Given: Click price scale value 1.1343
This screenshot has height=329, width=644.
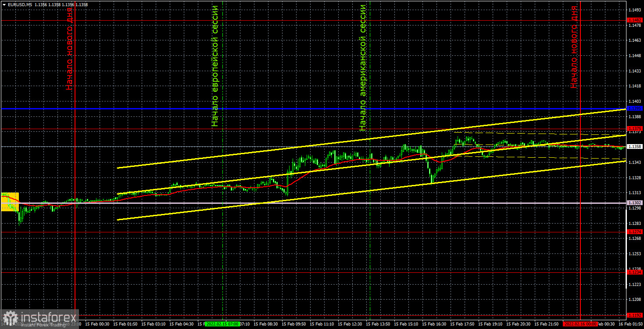Looking at the screenshot, I should [x=635, y=162].
